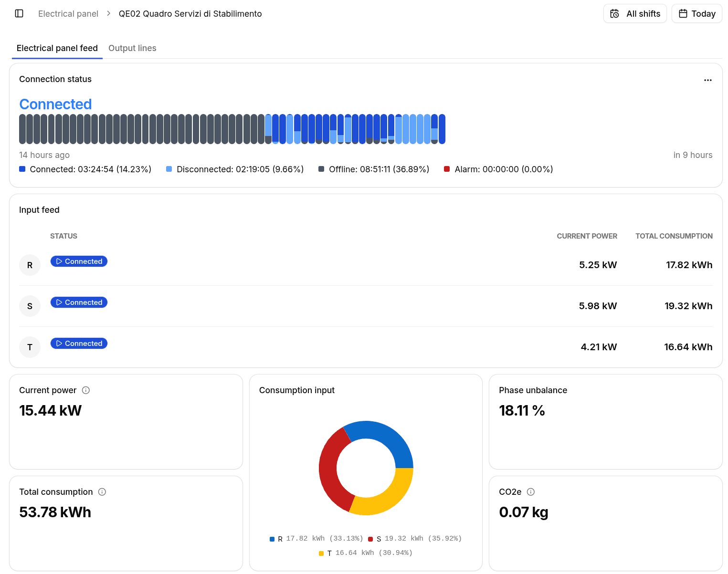This screenshot has height=574, width=728.
Task: Toggle the Disconnected legend item
Action: pos(235,169)
